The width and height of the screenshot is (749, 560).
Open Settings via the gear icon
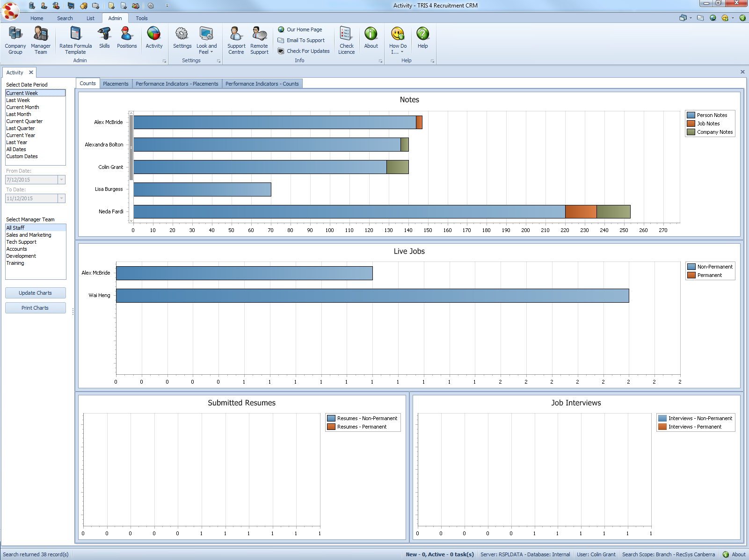[x=182, y=37]
